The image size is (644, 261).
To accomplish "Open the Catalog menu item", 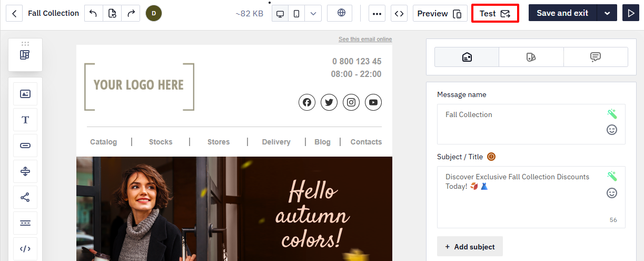I will [104, 142].
